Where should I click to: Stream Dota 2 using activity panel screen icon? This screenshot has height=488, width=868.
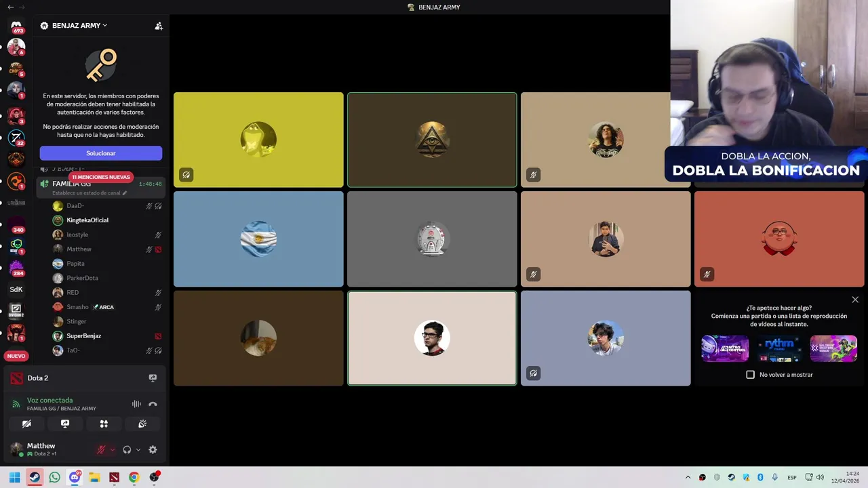(153, 378)
